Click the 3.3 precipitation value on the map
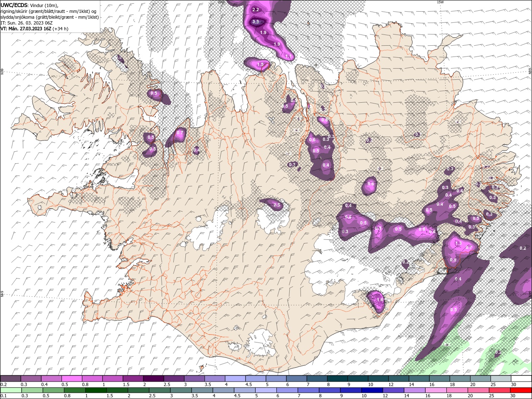This screenshot has width=532, height=399. coord(256,22)
